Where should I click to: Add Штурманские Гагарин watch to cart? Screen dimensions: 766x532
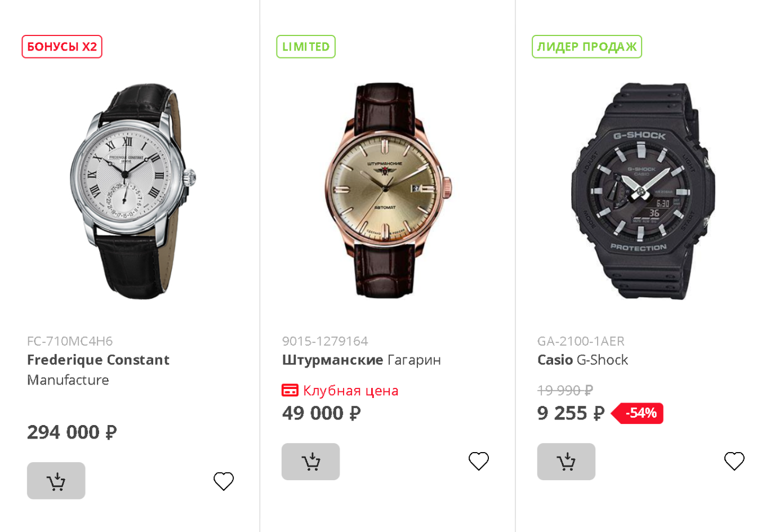[310, 462]
